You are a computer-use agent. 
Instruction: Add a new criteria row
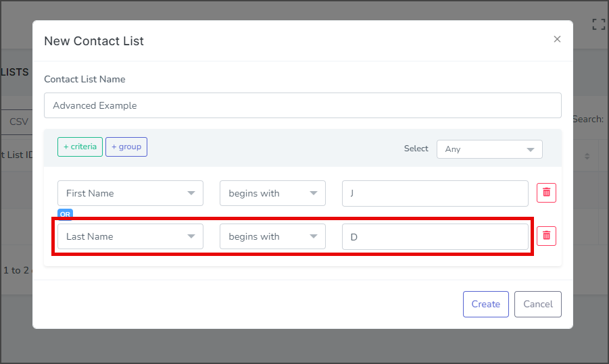pyautogui.click(x=80, y=147)
